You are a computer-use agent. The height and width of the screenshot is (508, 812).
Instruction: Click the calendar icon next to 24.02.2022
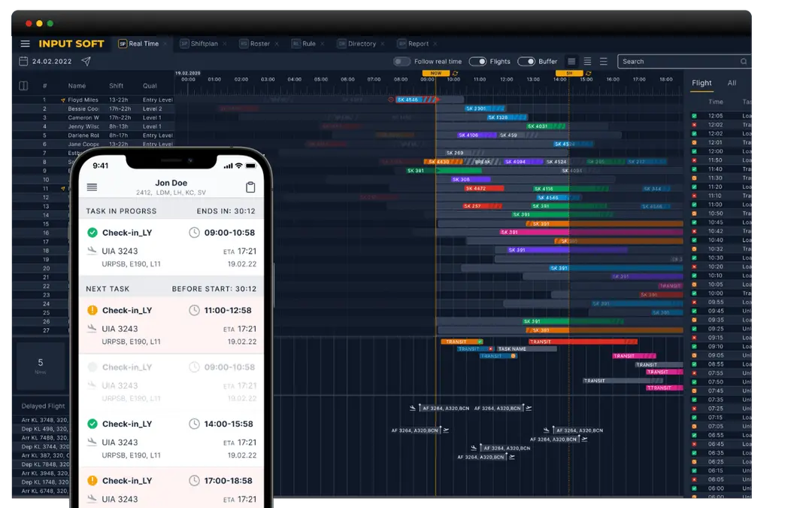point(23,61)
